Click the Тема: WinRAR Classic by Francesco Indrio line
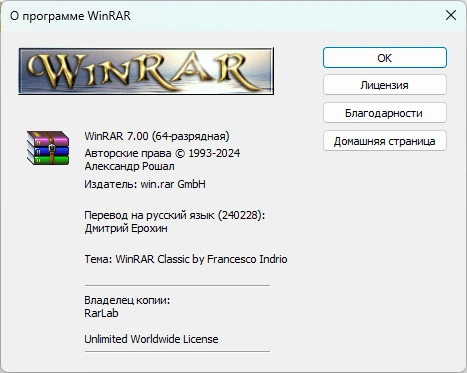 pos(186,259)
